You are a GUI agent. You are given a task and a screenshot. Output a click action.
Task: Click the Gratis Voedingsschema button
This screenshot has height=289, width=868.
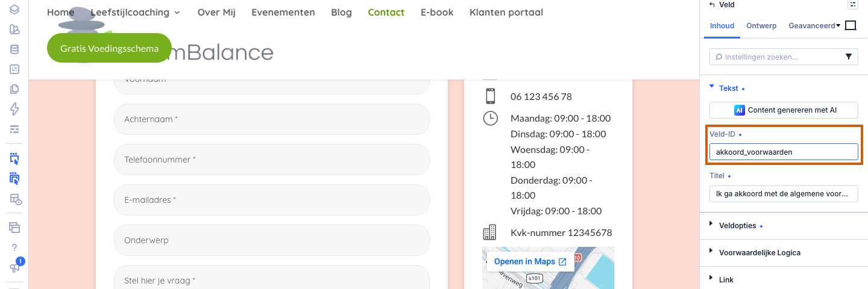click(x=109, y=48)
